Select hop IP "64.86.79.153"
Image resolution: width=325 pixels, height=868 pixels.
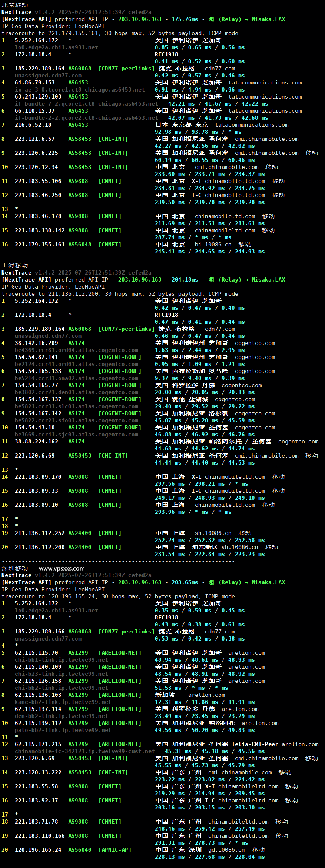pyautogui.click(x=35, y=83)
